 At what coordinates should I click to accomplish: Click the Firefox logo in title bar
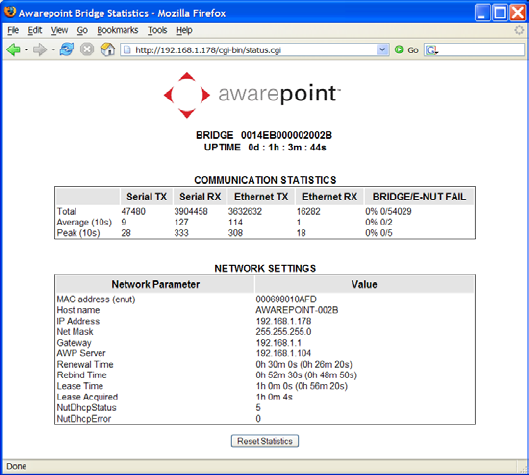click(10, 12)
